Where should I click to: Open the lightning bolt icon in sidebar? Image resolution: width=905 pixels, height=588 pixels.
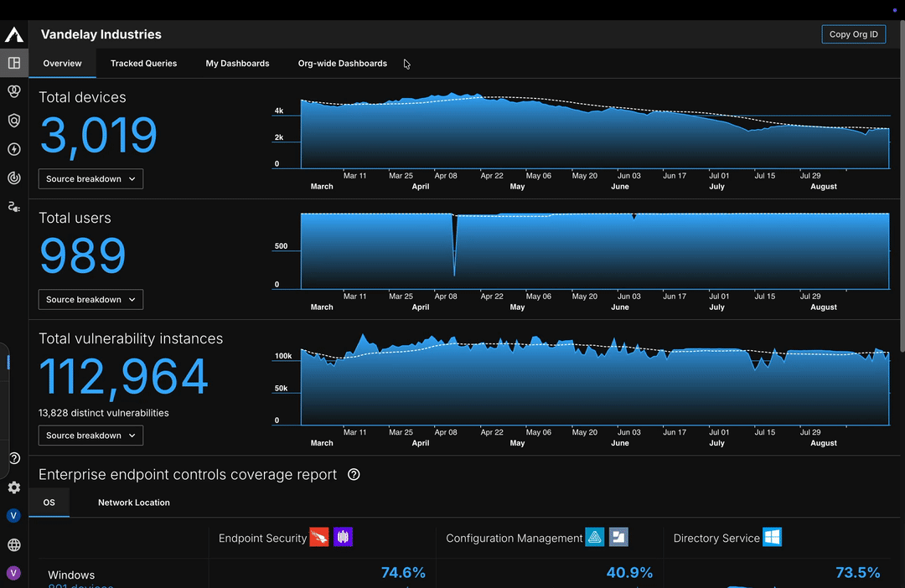click(14, 149)
